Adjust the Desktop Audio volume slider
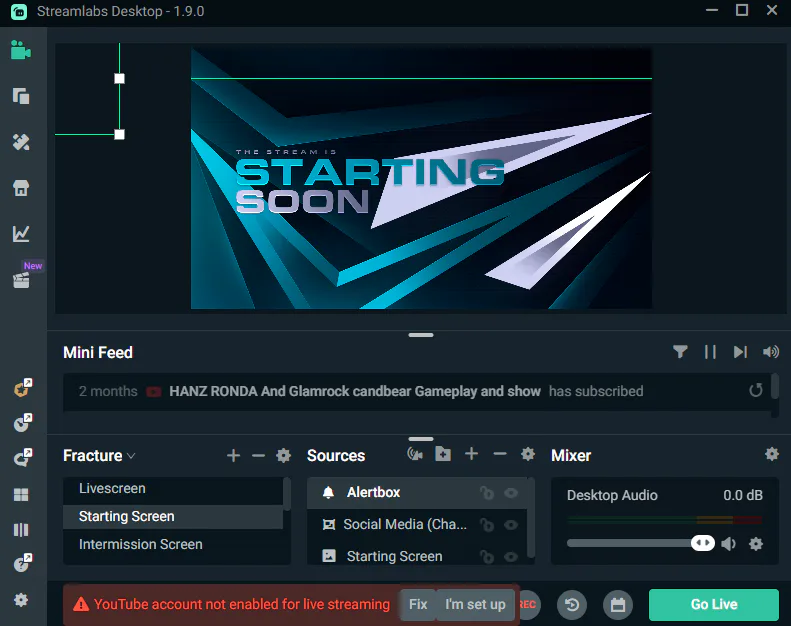 [641, 543]
